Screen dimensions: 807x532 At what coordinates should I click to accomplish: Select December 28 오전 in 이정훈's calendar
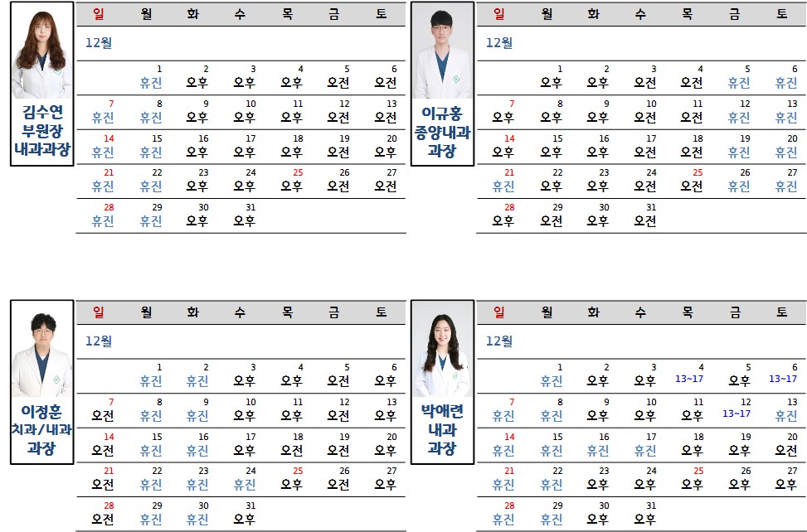click(x=103, y=520)
